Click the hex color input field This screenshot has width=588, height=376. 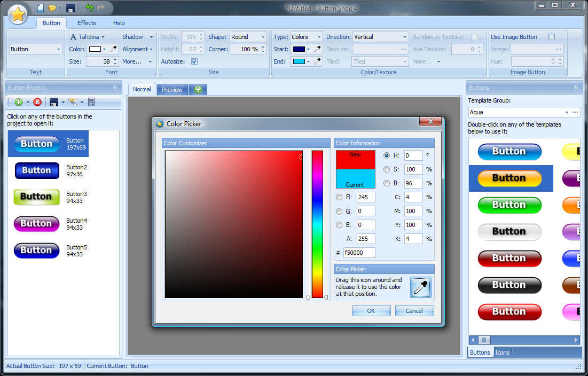359,253
